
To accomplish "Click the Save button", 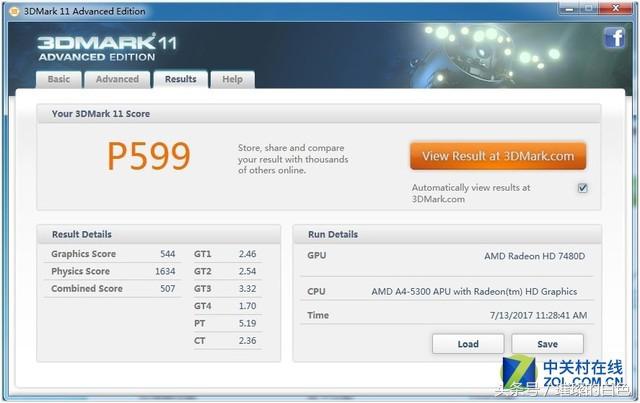I will pyautogui.click(x=547, y=344).
